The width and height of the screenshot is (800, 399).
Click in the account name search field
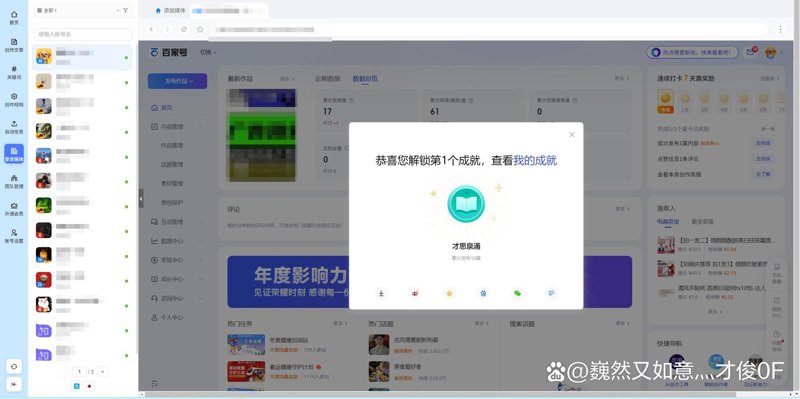(x=83, y=34)
